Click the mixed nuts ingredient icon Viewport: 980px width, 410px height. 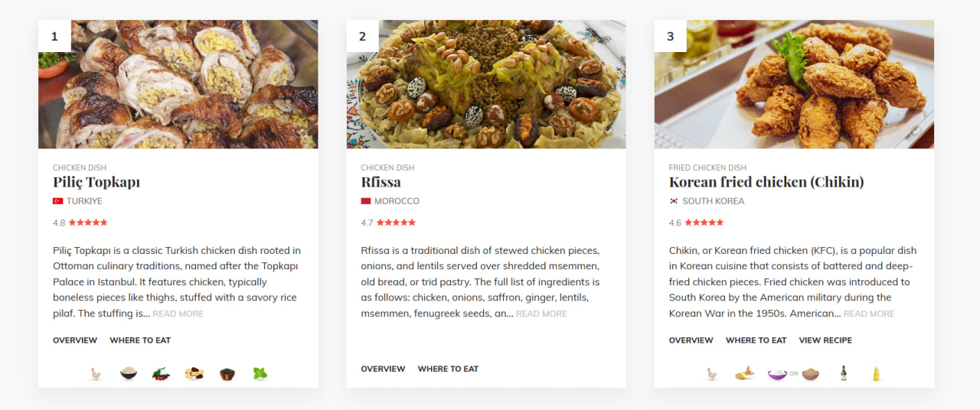pos(194,374)
